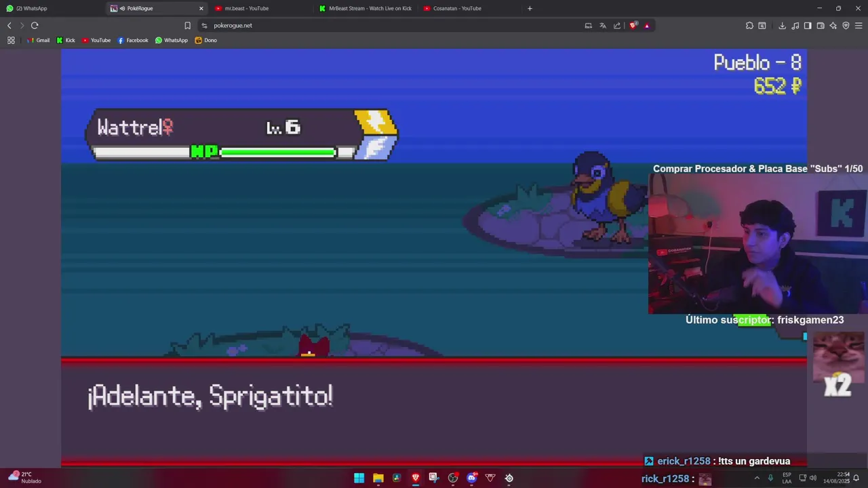Screen dimensions: 868x488
Task: Toggle microphone icon in system tray
Action: tap(770, 478)
